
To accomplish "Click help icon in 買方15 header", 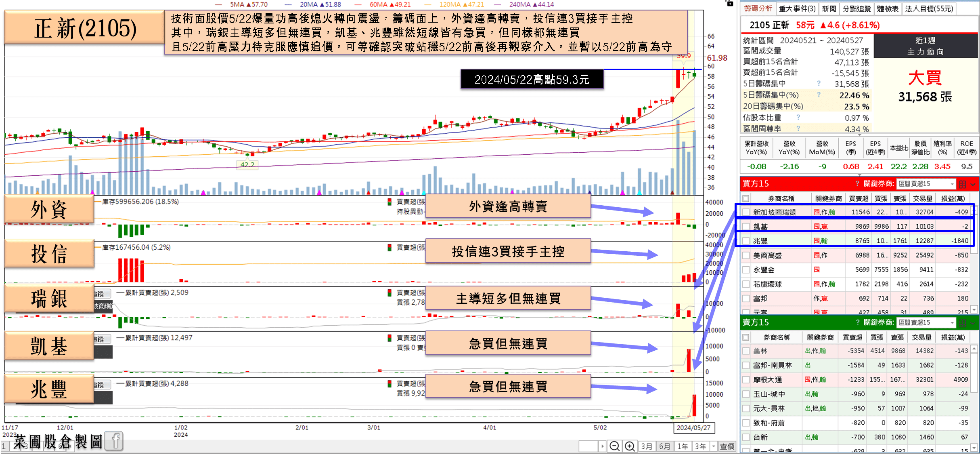I will 857,184.
